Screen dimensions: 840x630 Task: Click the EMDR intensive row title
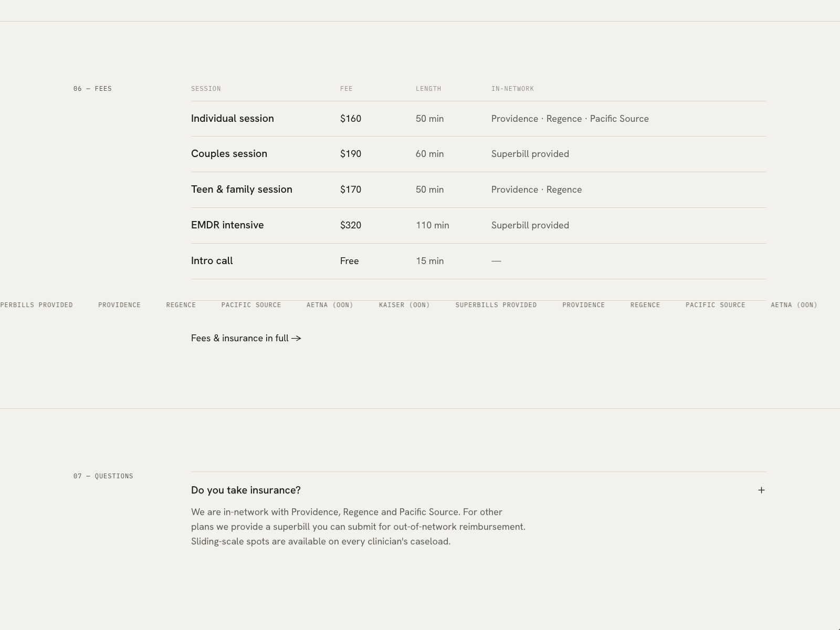(x=227, y=225)
